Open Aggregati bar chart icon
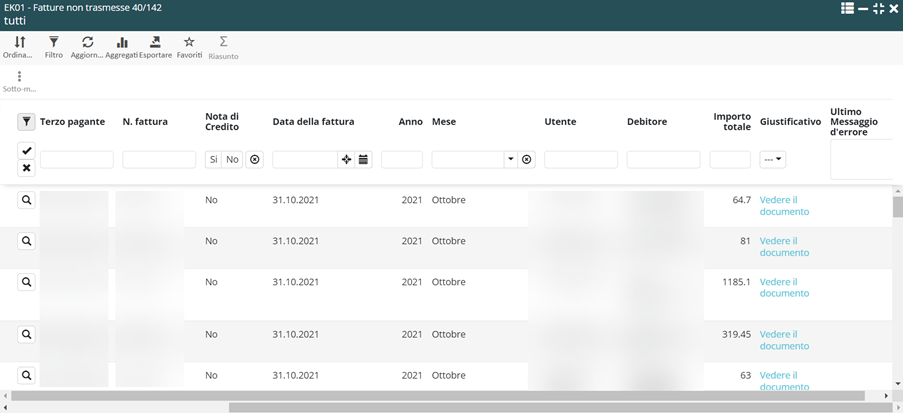Image resolution: width=903 pixels, height=413 pixels. (x=122, y=43)
